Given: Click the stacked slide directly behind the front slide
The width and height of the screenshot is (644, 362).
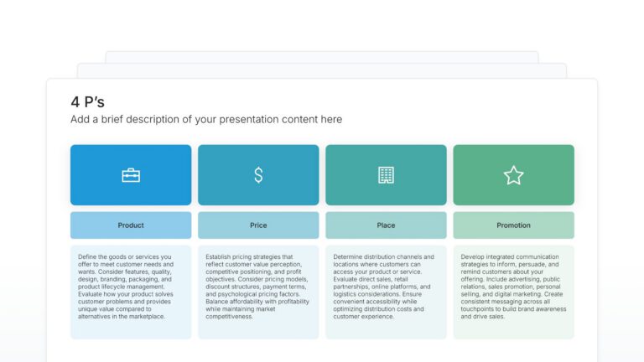Looking at the screenshot, I should (322, 70).
